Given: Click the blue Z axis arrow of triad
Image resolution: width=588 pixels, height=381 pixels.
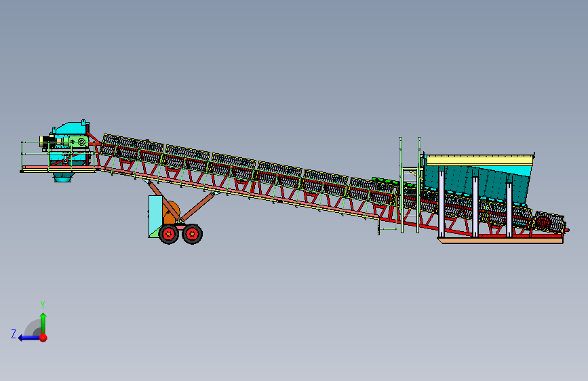Looking at the screenshot, I should [29, 338].
